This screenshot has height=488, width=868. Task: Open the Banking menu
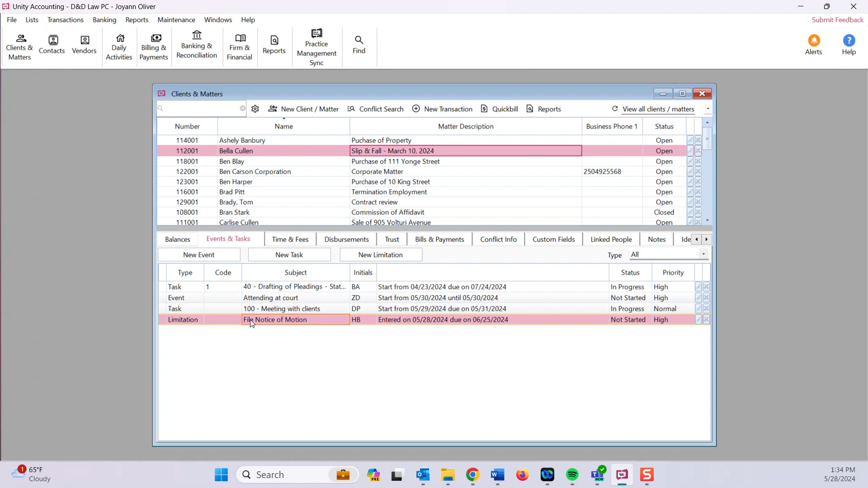tap(105, 20)
